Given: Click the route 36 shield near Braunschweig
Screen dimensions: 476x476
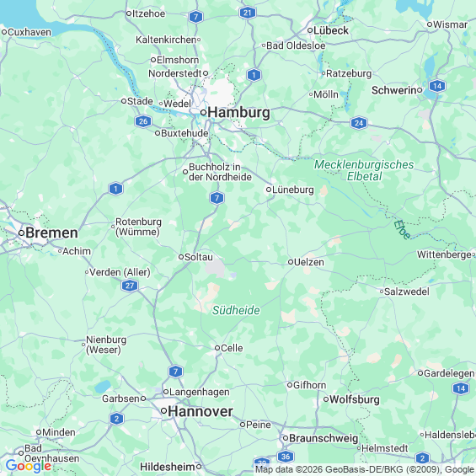Looking at the screenshot, I should coord(286,457).
